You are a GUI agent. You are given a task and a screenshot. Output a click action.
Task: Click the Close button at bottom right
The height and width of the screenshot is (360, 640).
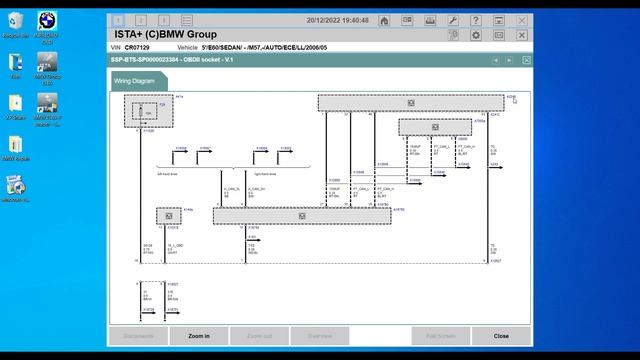[501, 336]
